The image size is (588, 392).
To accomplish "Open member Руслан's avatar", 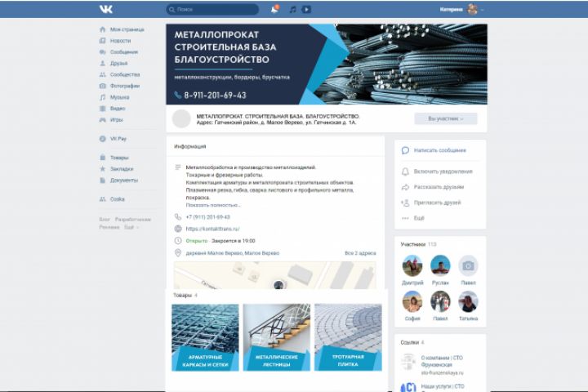I will [x=440, y=265].
